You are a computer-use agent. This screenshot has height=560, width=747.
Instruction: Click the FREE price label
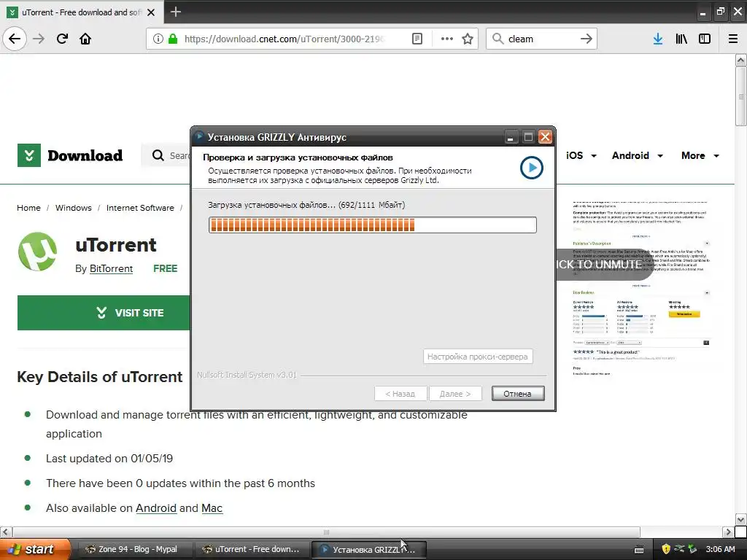pos(166,268)
